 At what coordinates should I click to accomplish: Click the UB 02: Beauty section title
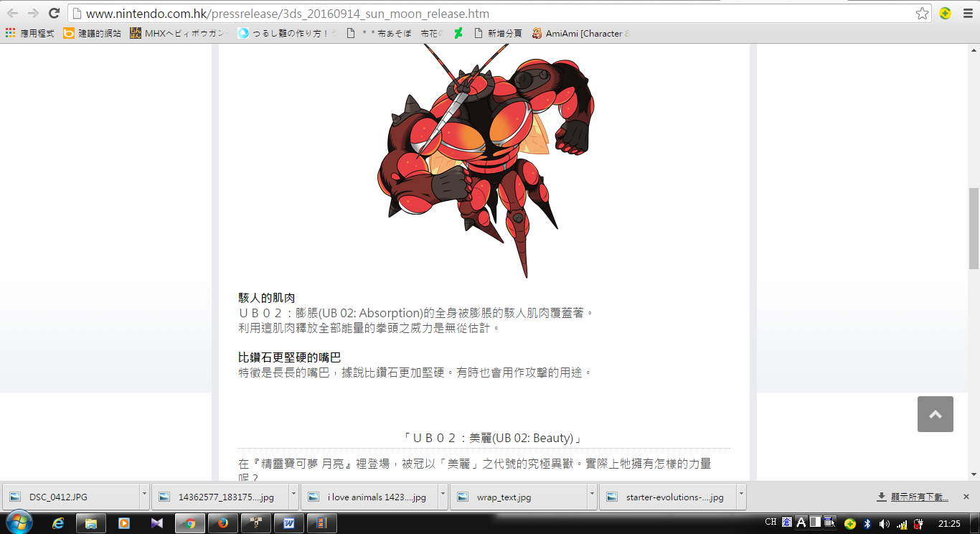(491, 438)
